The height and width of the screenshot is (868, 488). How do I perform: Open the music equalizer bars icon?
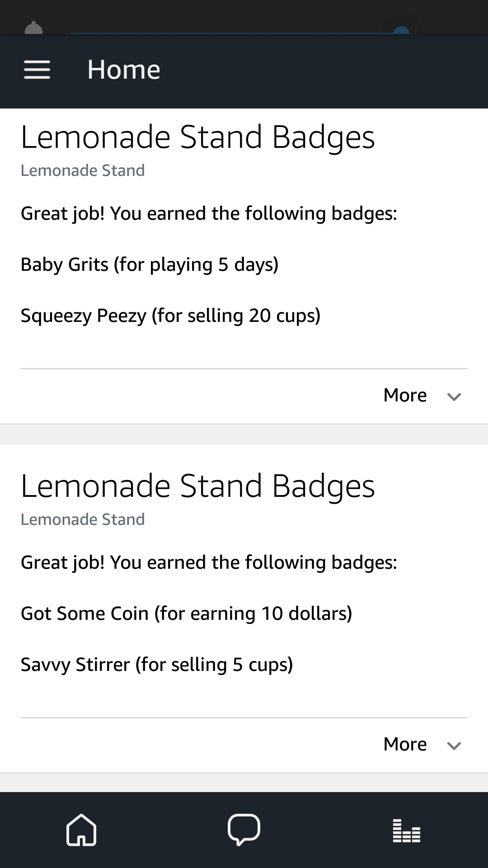[407, 830]
